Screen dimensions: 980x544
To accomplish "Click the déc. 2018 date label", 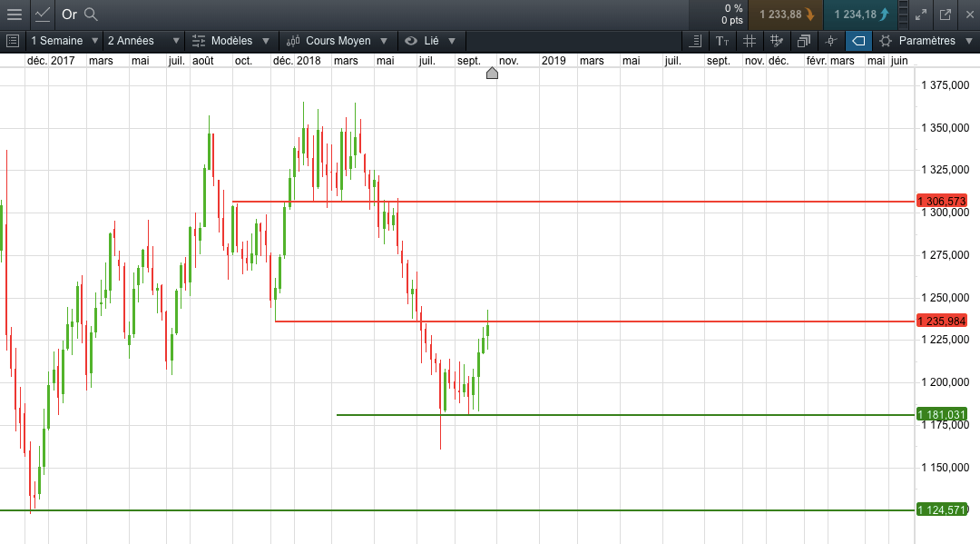I will point(297,61).
